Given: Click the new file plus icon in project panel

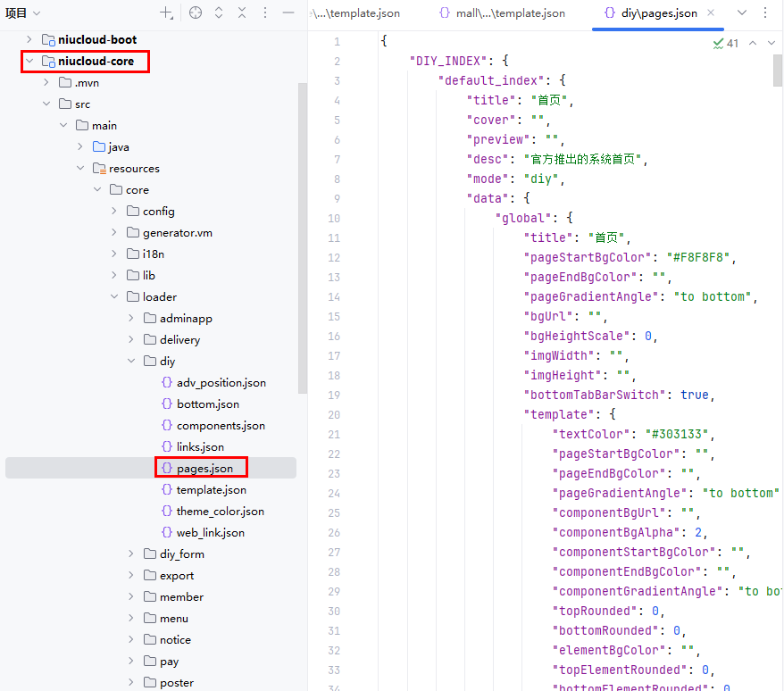Looking at the screenshot, I should 166,12.
